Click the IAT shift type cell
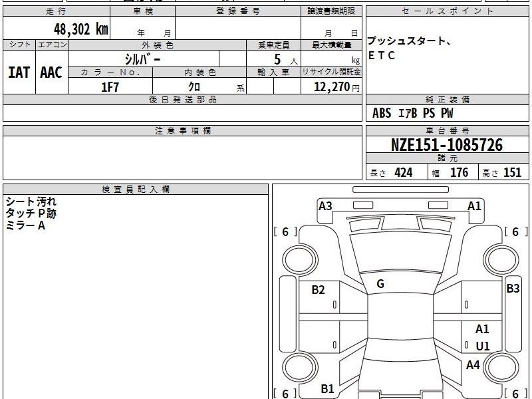 click(x=19, y=72)
